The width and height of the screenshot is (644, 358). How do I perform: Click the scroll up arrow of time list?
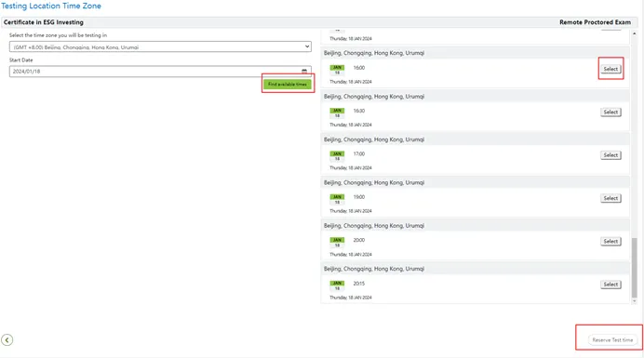634,33
